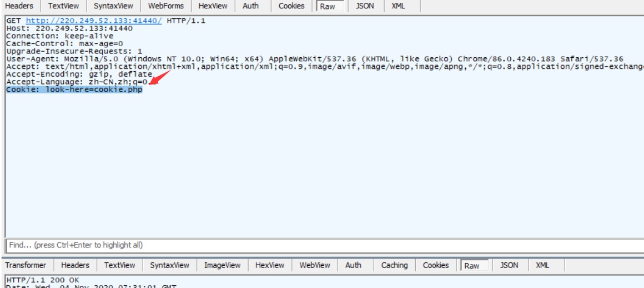Open the response TextView tab

point(119,265)
